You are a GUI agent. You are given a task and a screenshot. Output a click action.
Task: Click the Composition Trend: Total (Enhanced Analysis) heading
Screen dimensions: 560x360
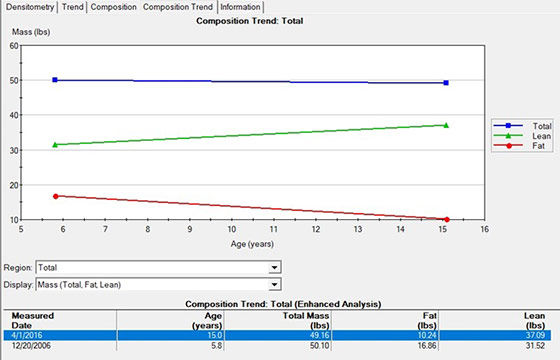tap(283, 304)
